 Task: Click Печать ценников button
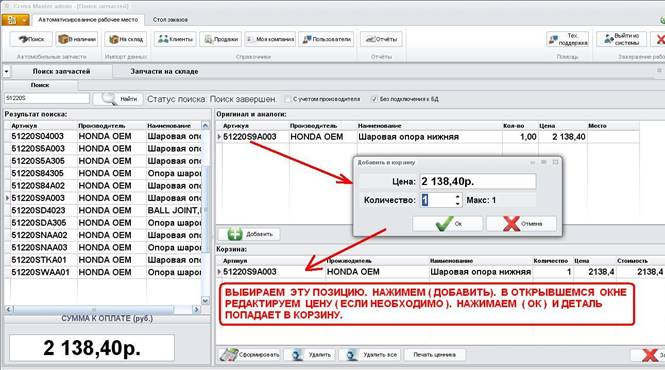(435, 355)
